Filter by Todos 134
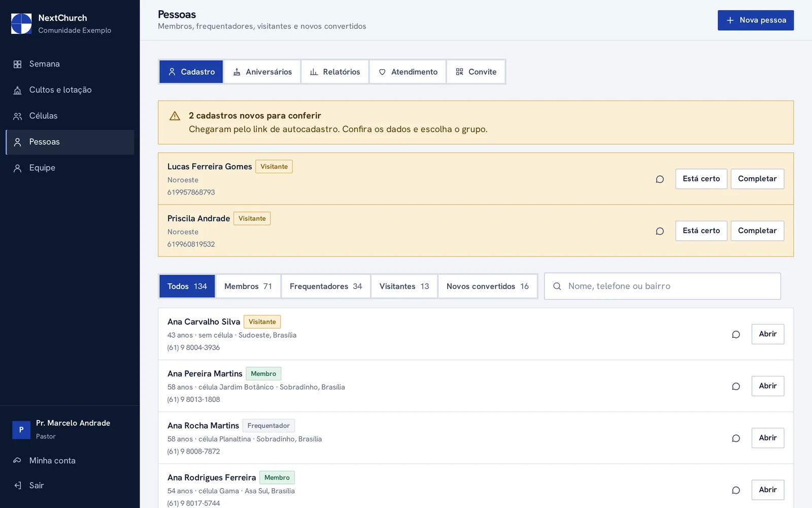 coord(187,286)
